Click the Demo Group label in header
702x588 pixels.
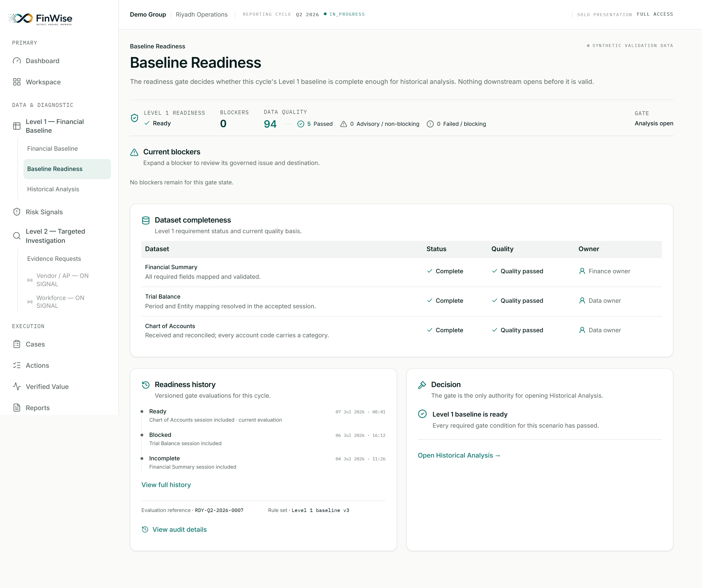148,14
